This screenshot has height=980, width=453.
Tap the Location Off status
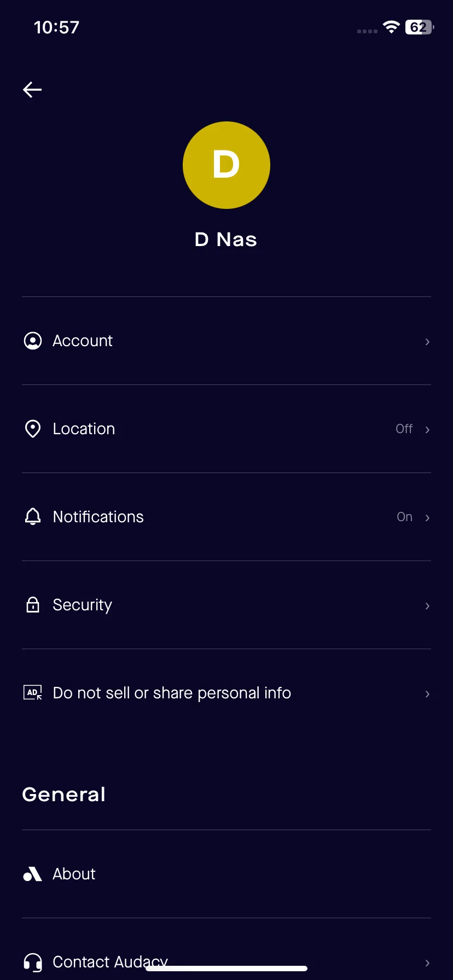coord(404,429)
